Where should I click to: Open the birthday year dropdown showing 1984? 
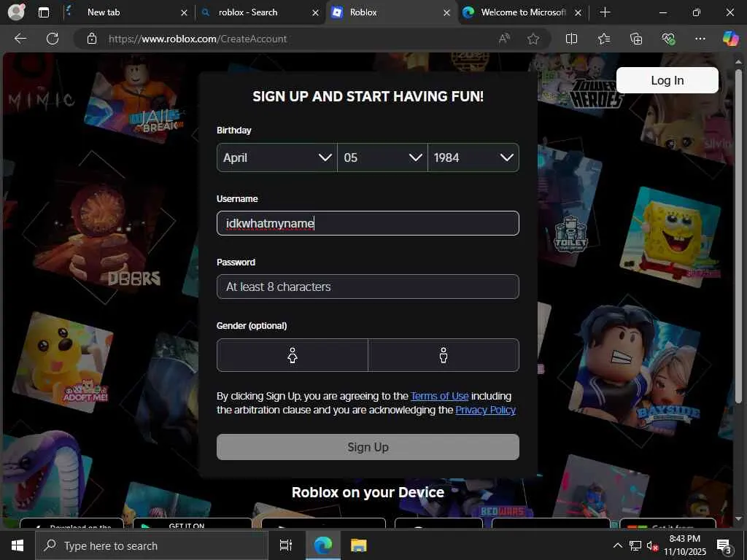click(473, 157)
